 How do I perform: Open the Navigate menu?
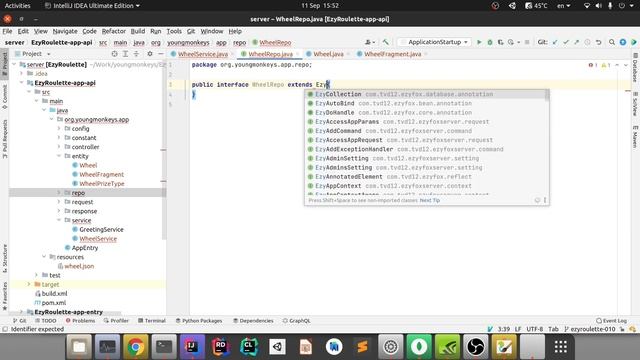pyautogui.click(x=65, y=31)
